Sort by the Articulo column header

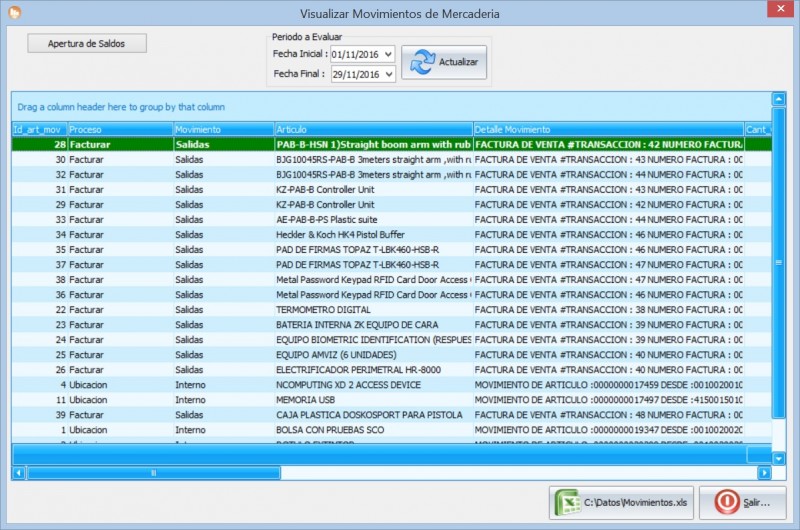point(372,130)
